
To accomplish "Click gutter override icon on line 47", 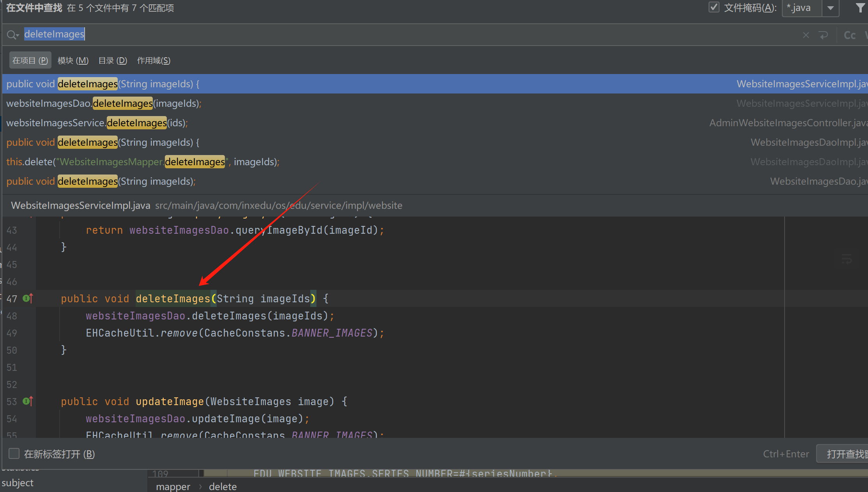I will coord(28,298).
